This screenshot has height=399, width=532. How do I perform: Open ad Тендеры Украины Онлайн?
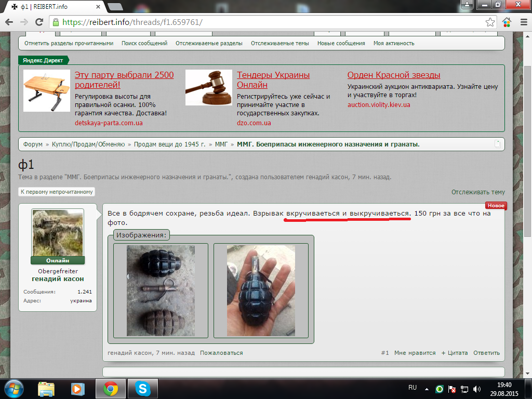273,79
